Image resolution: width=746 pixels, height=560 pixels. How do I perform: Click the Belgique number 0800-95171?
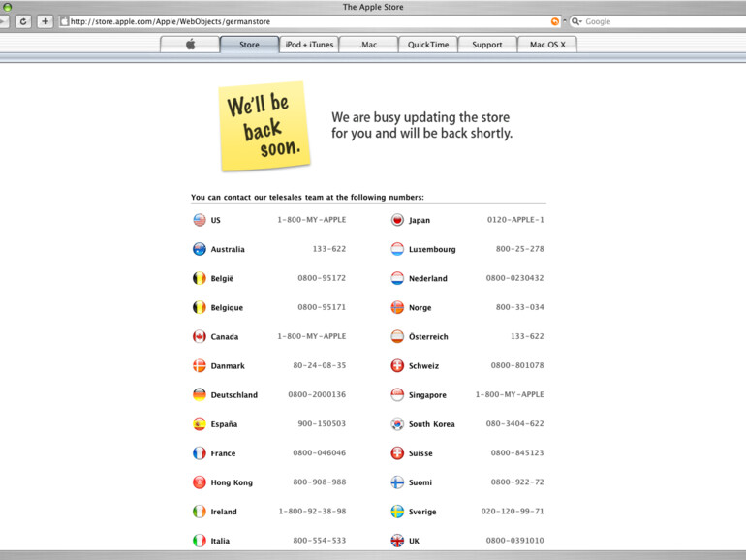coord(322,307)
